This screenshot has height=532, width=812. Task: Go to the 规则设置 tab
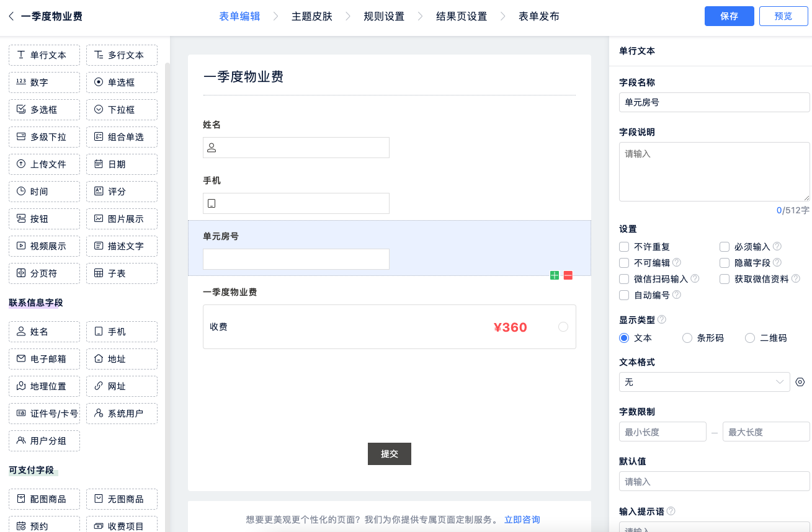384,16
